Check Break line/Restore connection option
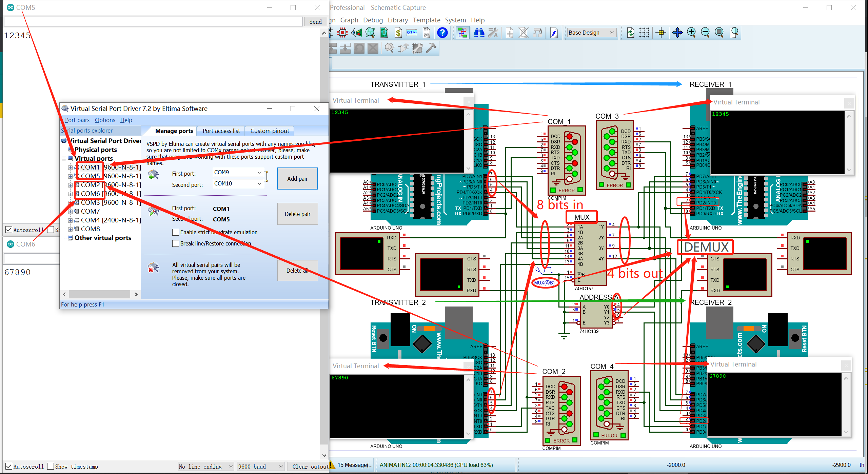868x474 pixels. 176,243
